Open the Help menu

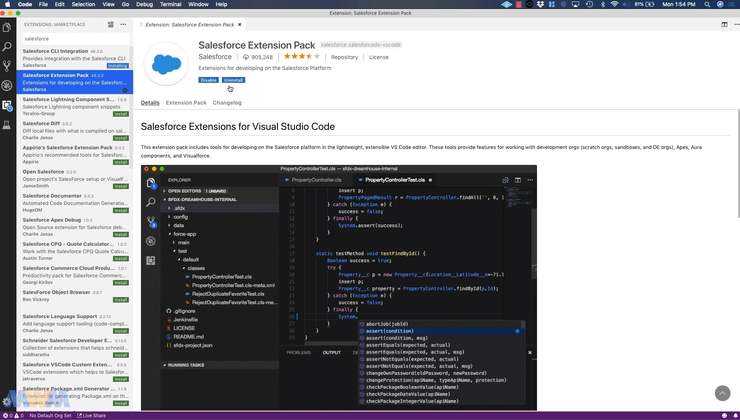221,4
